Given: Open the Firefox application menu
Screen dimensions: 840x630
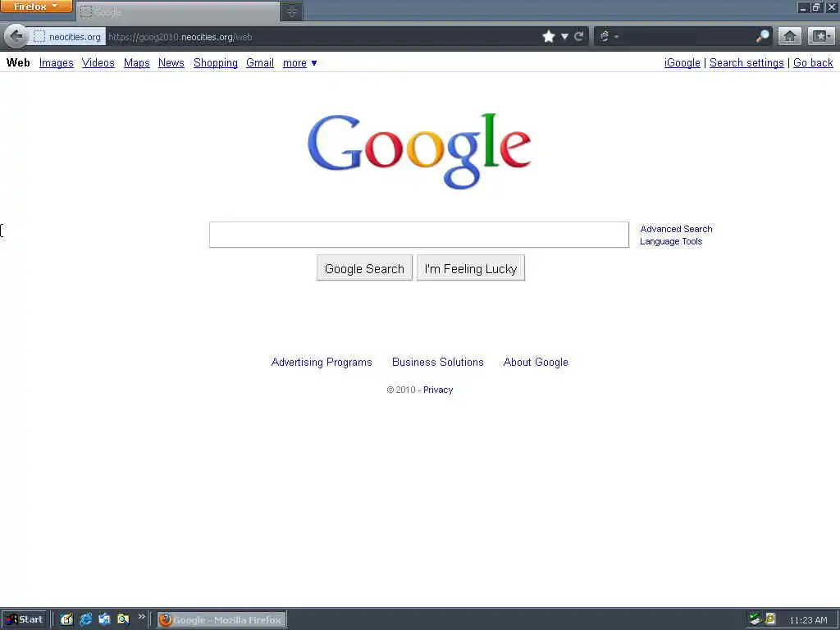Looking at the screenshot, I should point(36,7).
